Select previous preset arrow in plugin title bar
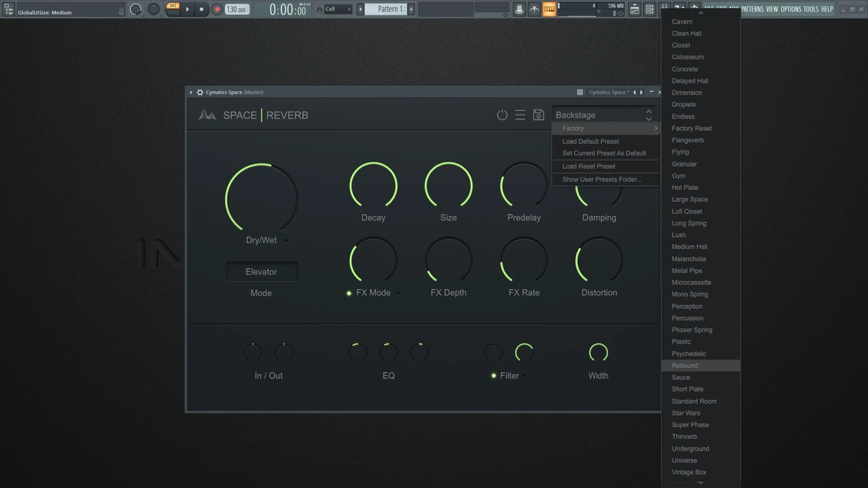The image size is (868, 488). coord(634,92)
